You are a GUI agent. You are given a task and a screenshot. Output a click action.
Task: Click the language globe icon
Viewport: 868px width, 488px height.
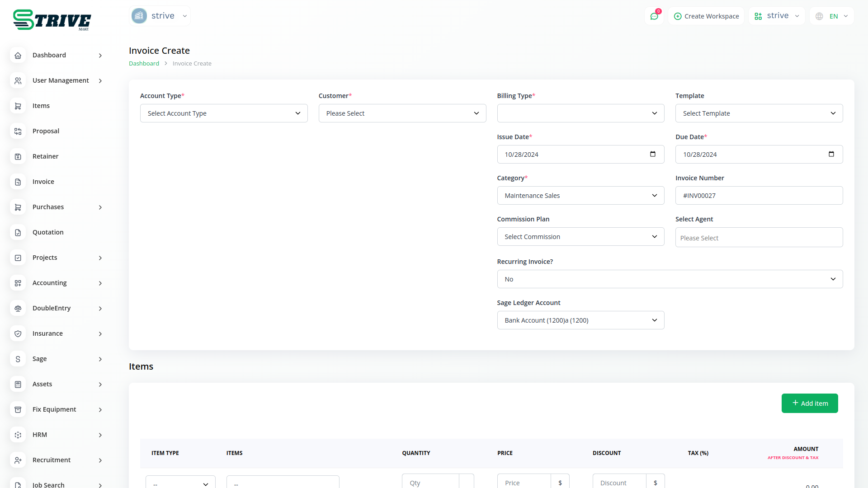[819, 16]
